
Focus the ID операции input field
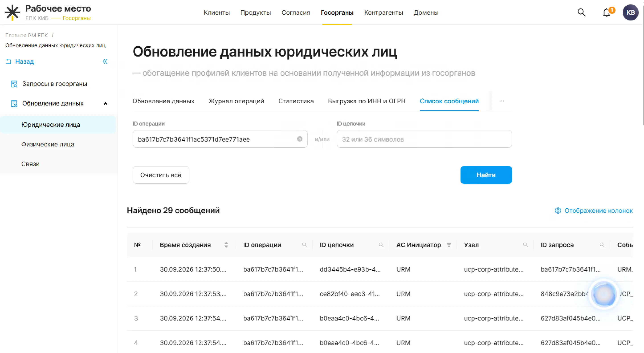point(220,139)
